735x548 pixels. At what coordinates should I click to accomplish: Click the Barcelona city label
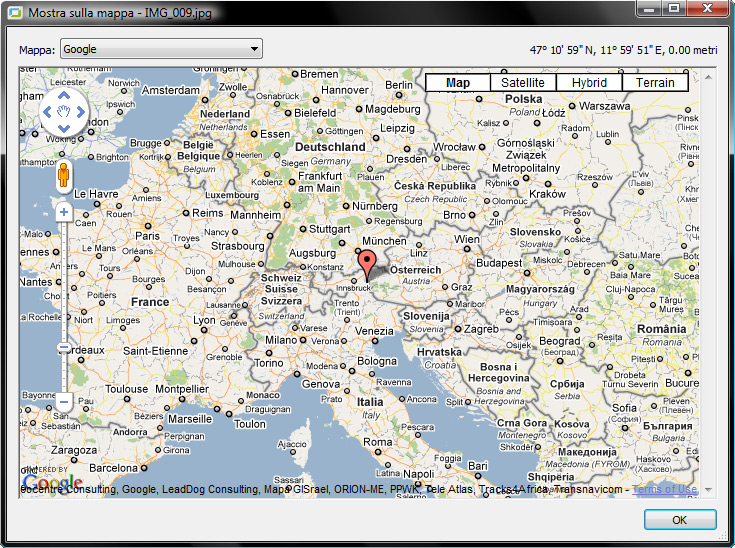(x=113, y=468)
